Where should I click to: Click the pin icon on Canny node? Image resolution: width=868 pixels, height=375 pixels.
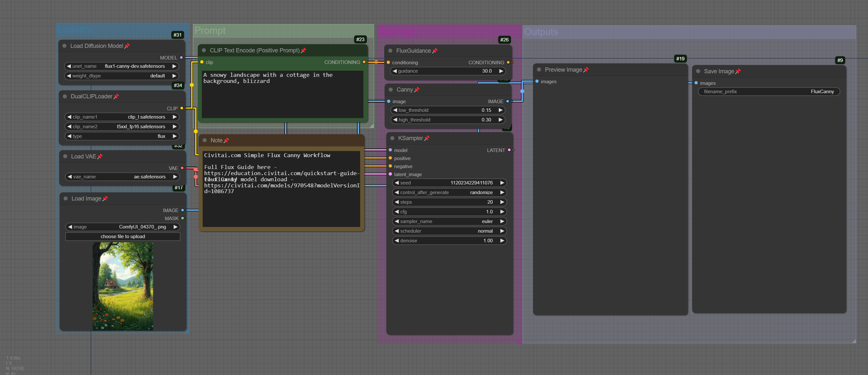pyautogui.click(x=417, y=90)
